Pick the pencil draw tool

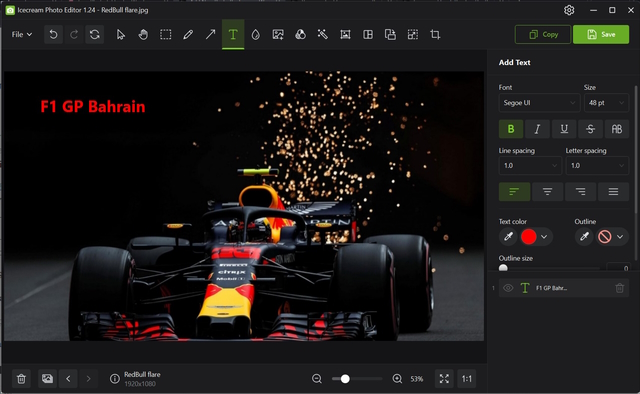tap(188, 35)
